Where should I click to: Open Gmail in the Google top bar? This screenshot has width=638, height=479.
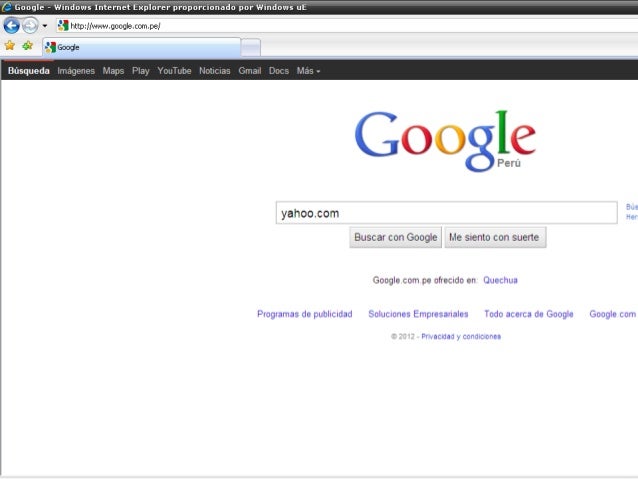coord(250,71)
